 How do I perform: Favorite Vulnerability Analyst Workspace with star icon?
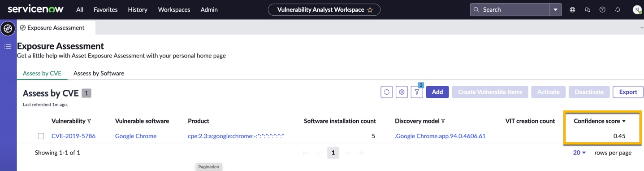[x=370, y=9]
